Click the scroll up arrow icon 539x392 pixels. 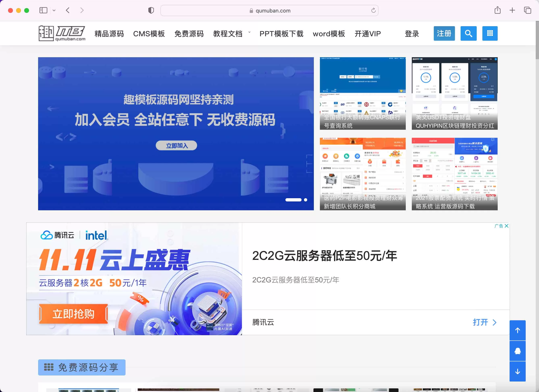[518, 331]
